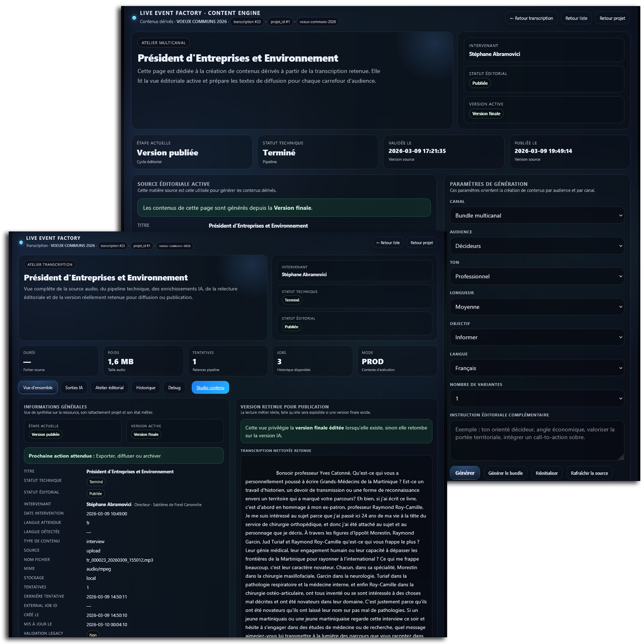Open the Nombre de variantes dropdown
This screenshot has width=644, height=644.
point(536,398)
